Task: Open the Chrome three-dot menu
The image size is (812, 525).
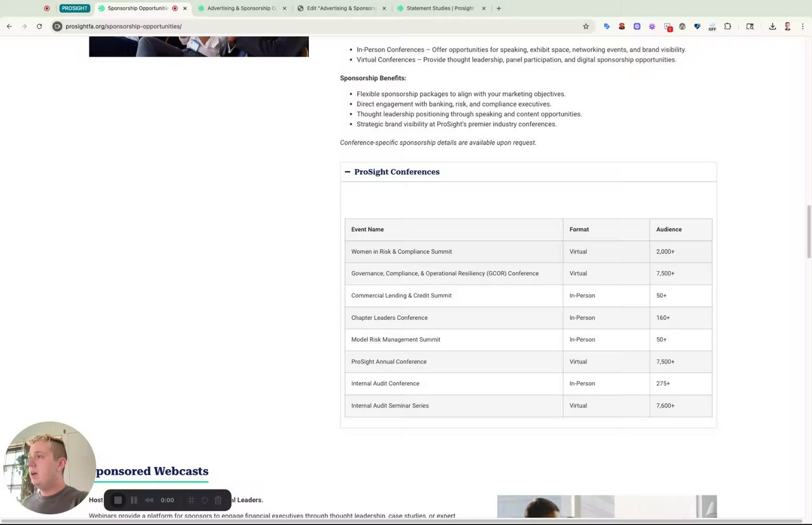Action: 802,26
